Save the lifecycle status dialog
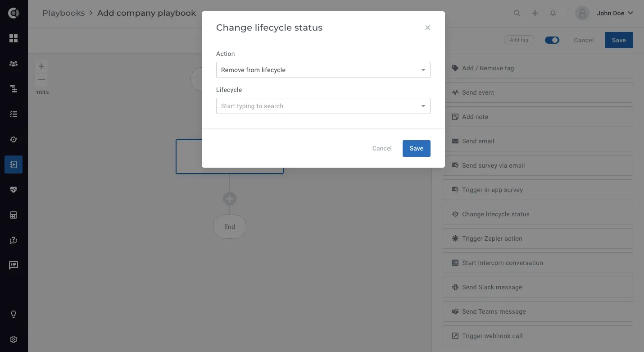This screenshot has height=352, width=644. [417, 148]
